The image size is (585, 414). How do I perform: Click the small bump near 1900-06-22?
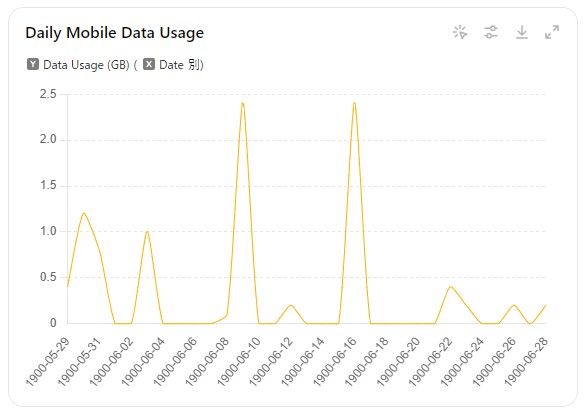point(450,287)
